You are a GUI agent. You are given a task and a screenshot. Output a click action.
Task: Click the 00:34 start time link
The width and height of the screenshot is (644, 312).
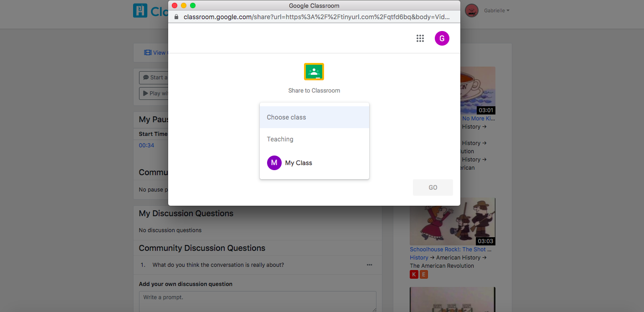[x=146, y=146]
